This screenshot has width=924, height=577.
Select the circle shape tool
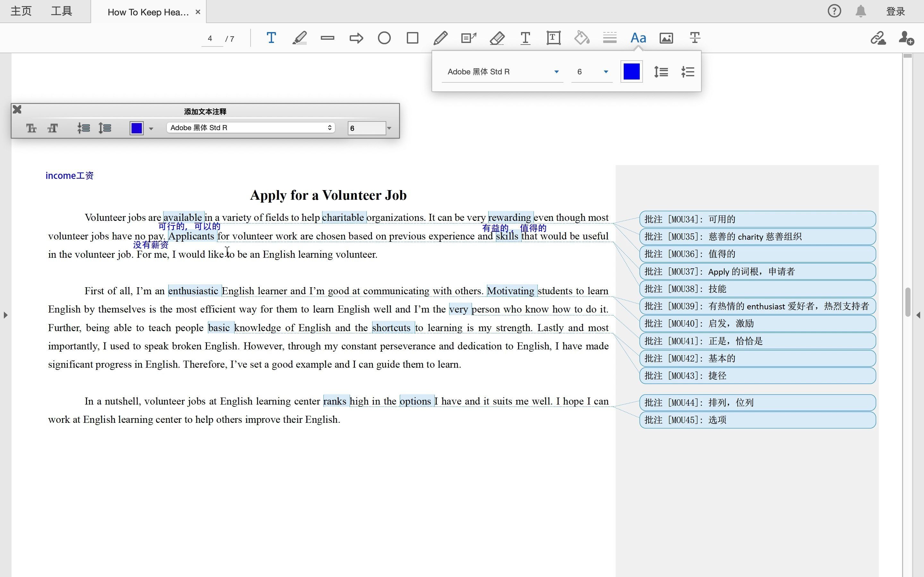pyautogui.click(x=384, y=38)
